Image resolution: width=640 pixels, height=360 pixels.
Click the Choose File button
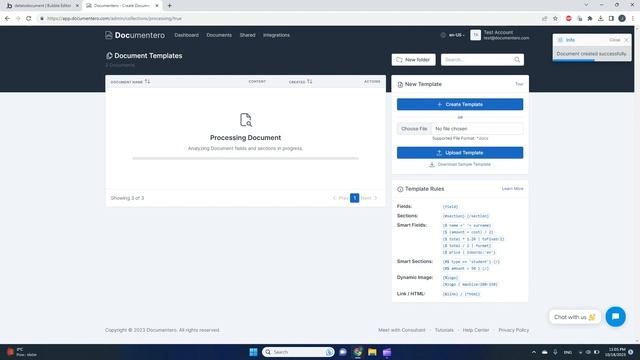[414, 129]
